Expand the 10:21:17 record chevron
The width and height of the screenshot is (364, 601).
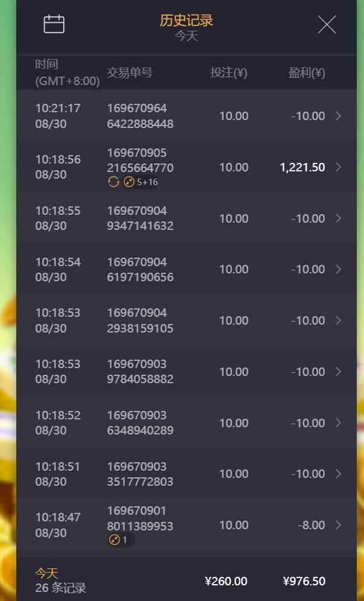(338, 116)
